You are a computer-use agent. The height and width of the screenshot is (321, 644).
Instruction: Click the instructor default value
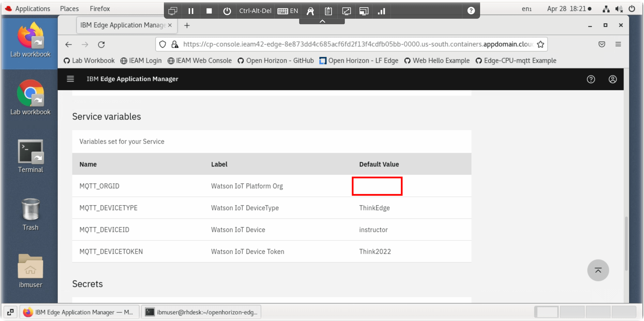click(373, 230)
